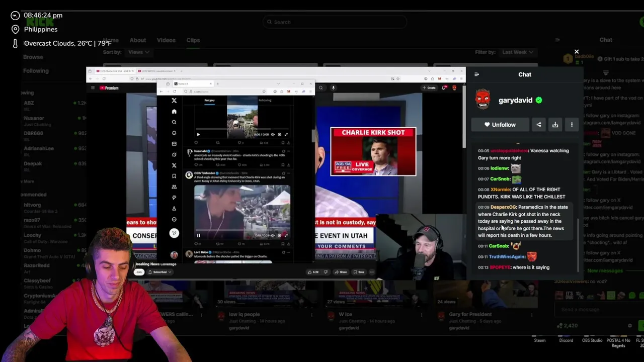Download the clip with download icon
This screenshot has height=362, width=644.
point(555,125)
